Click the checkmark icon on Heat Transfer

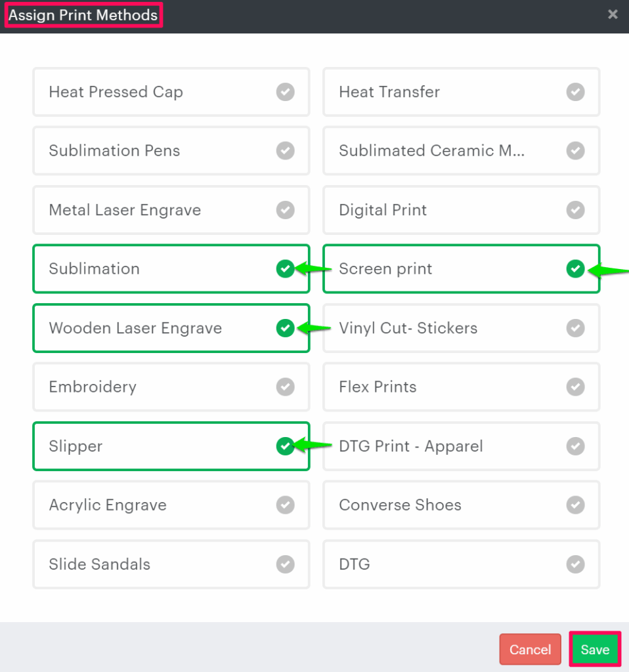pyautogui.click(x=575, y=92)
